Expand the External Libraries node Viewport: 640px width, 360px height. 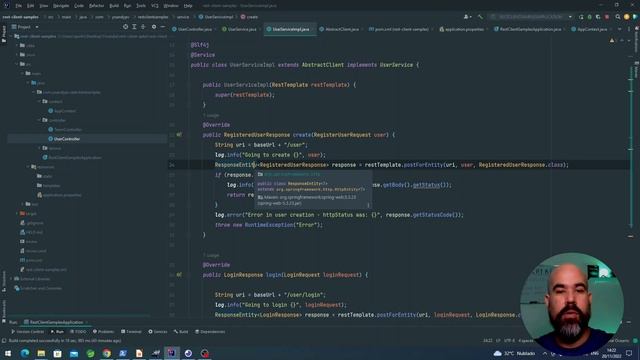pyautogui.click(x=11, y=279)
